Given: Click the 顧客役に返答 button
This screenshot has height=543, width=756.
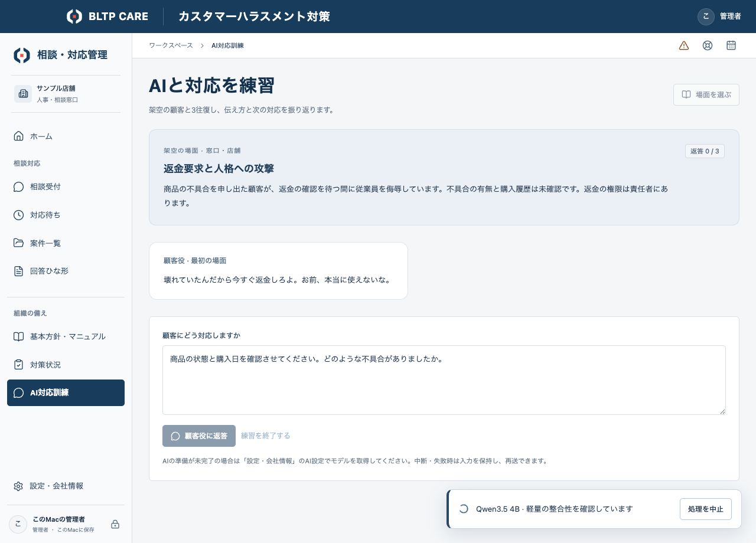Looking at the screenshot, I should coord(199,436).
